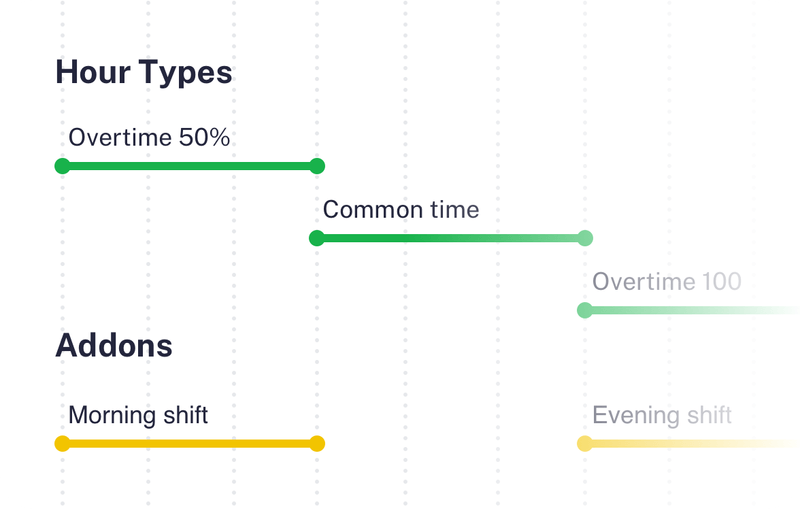The width and height of the screenshot is (800, 509).
Task: Select the Morning shift label
Action: click(x=138, y=415)
